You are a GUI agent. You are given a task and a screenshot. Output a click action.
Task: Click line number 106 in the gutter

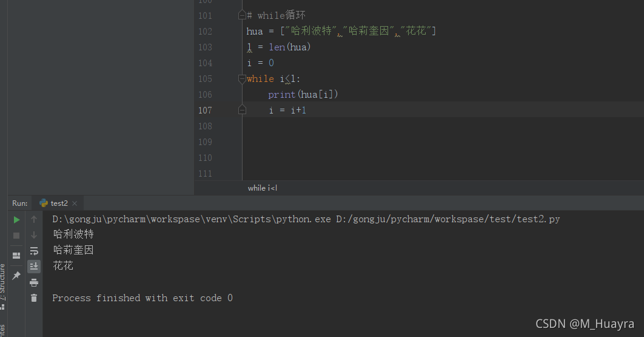point(205,95)
